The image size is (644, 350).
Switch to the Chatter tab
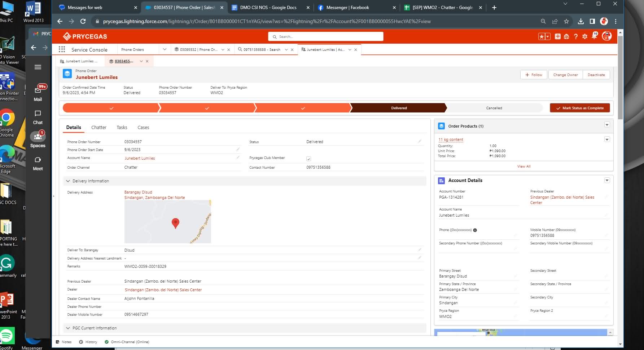click(x=98, y=127)
